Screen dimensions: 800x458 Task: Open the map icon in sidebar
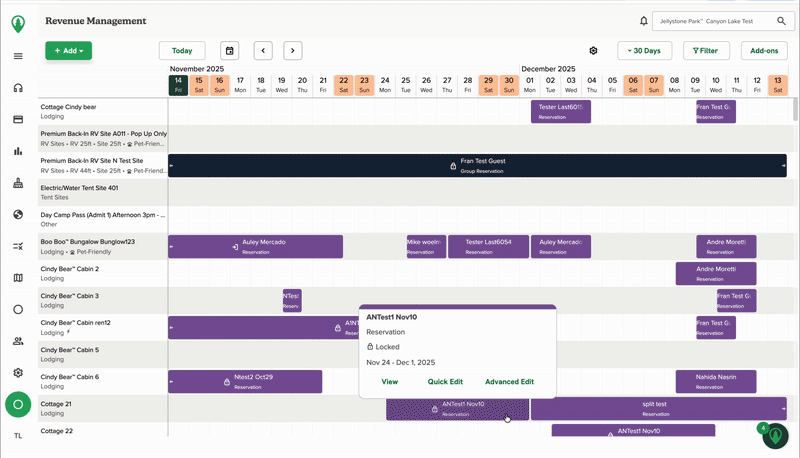coord(18,278)
